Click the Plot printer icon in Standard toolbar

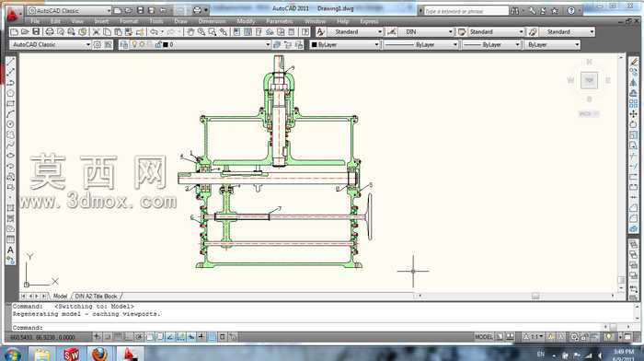50,31
